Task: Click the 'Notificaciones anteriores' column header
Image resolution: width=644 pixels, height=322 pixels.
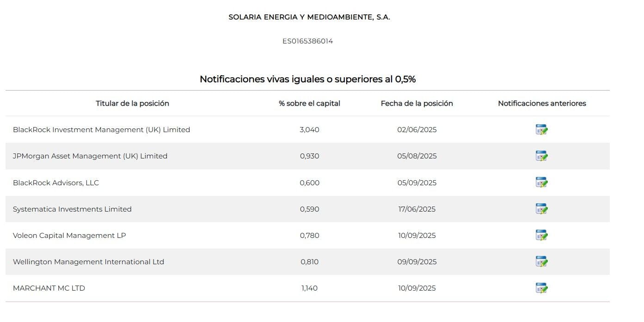Action: point(542,103)
